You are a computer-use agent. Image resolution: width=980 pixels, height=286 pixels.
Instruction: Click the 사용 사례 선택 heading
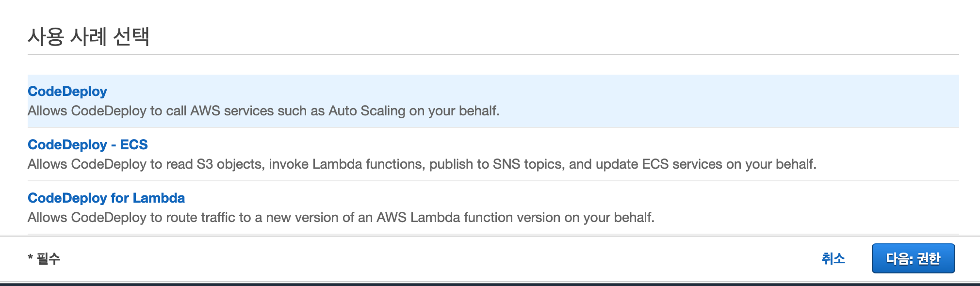pos(88,36)
